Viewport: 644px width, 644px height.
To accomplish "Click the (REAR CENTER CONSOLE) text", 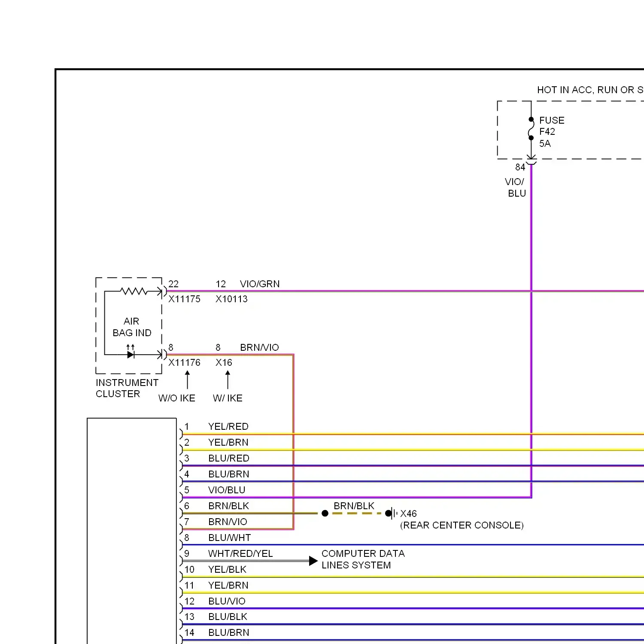I will (462, 526).
